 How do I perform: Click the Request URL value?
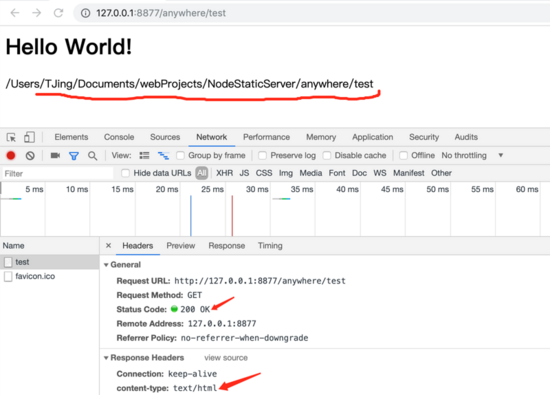point(260,281)
